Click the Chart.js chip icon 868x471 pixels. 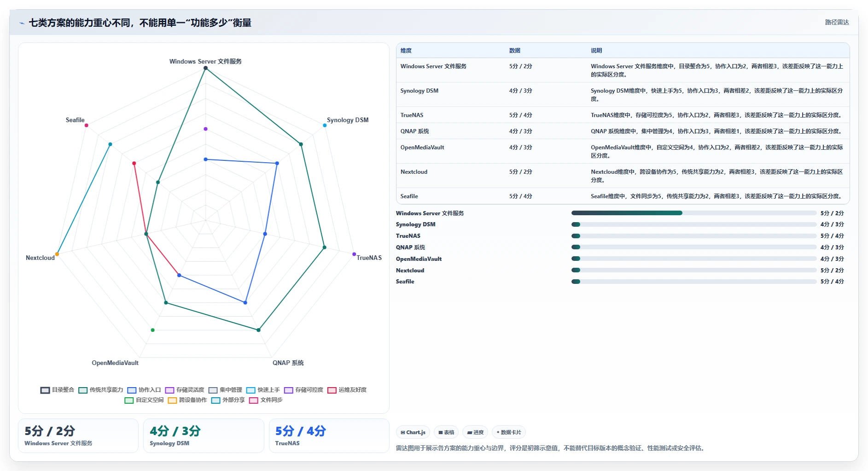403,432
